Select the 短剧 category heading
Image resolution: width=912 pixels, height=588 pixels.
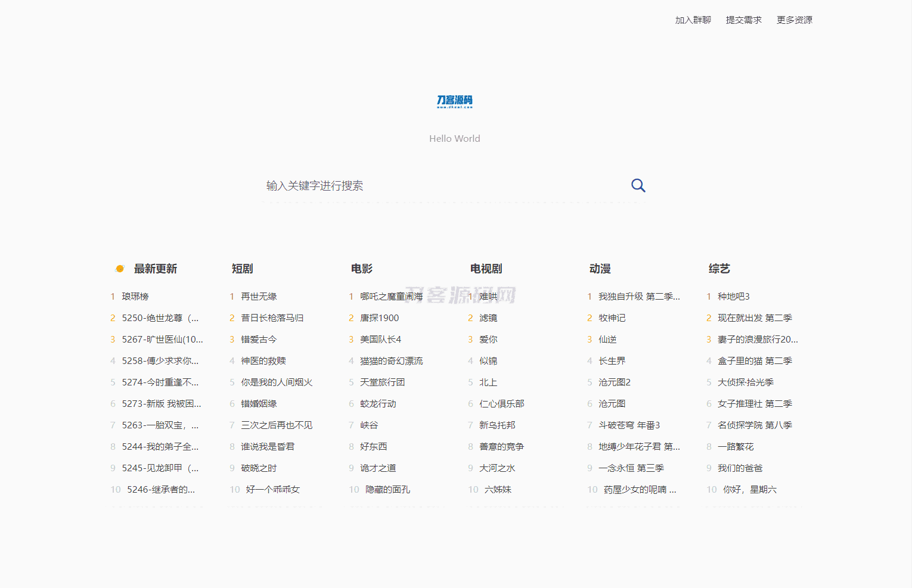(242, 269)
